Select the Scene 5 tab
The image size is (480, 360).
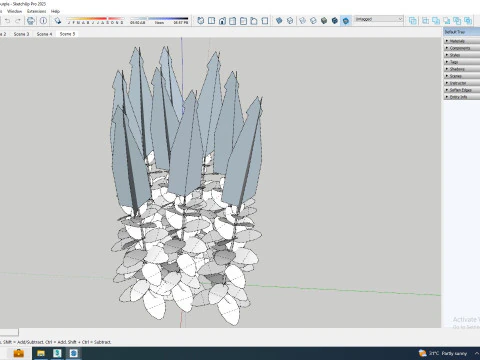point(67,34)
